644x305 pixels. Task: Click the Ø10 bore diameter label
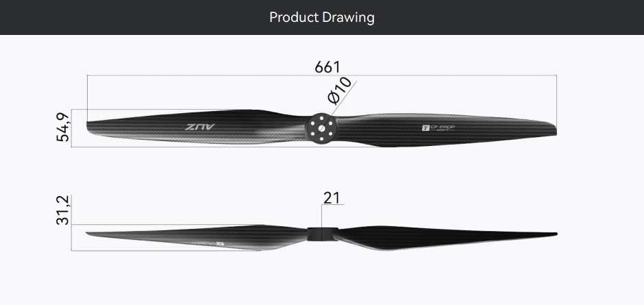(x=340, y=91)
